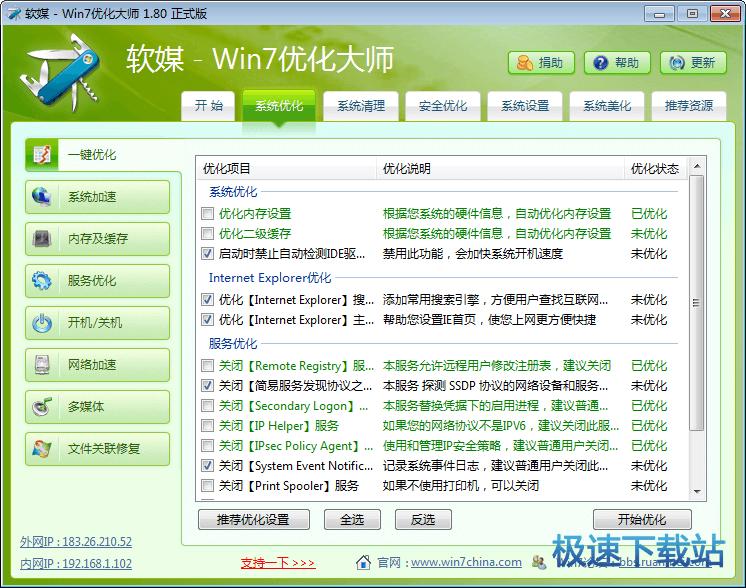
Task: Open 服务优化 gear icon
Action: pyautogui.click(x=42, y=281)
